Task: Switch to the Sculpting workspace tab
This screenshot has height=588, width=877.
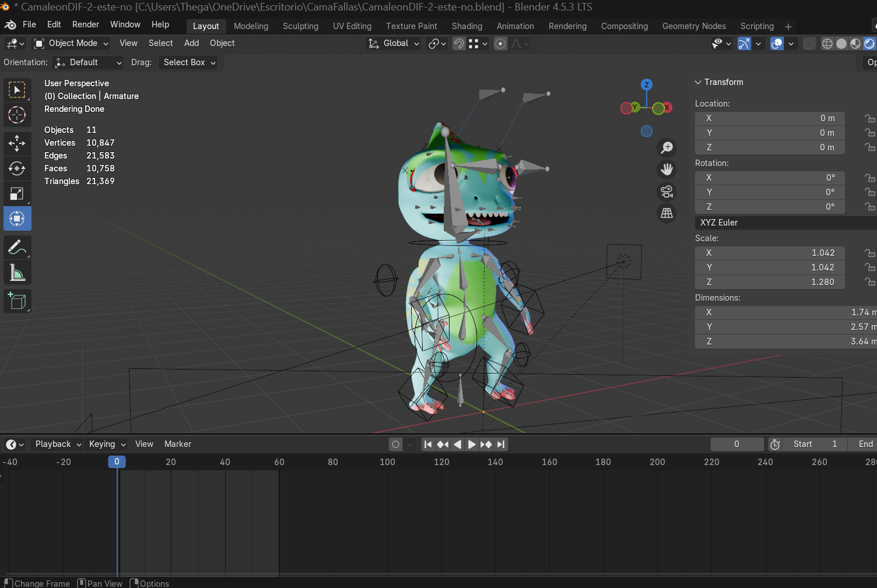Action: point(300,26)
